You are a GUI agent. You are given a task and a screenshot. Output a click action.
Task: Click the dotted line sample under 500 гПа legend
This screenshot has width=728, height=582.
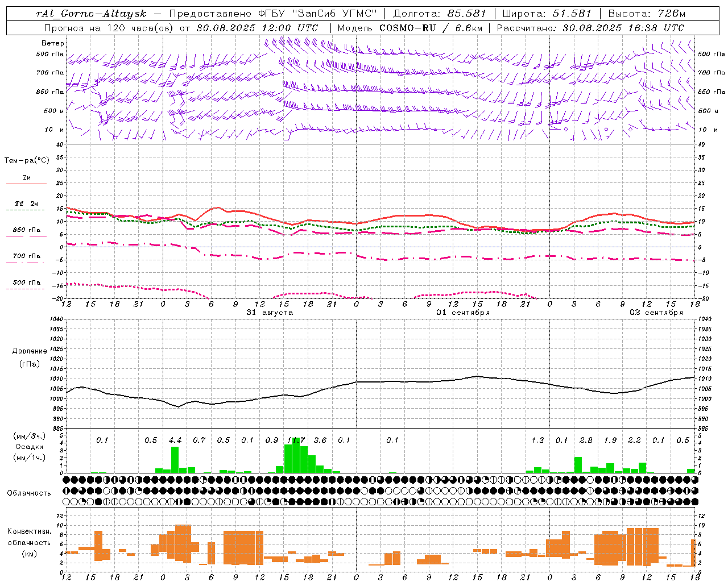click(x=26, y=289)
